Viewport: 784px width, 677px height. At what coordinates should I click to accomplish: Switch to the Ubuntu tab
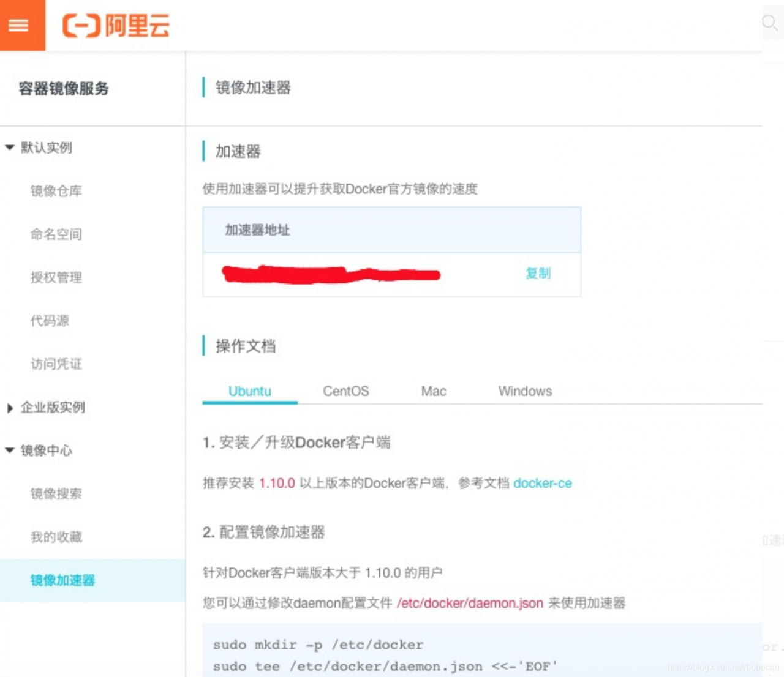click(x=249, y=391)
